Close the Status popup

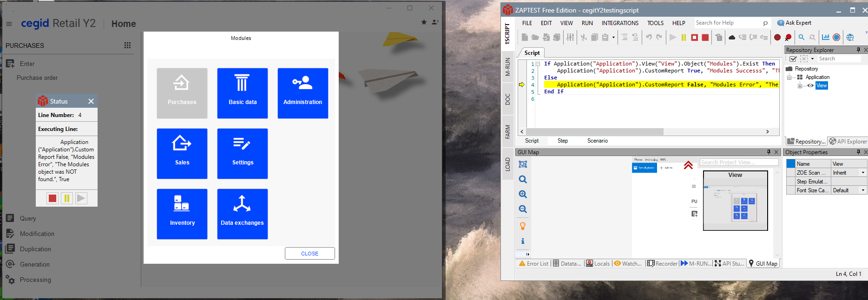pyautogui.click(x=91, y=101)
